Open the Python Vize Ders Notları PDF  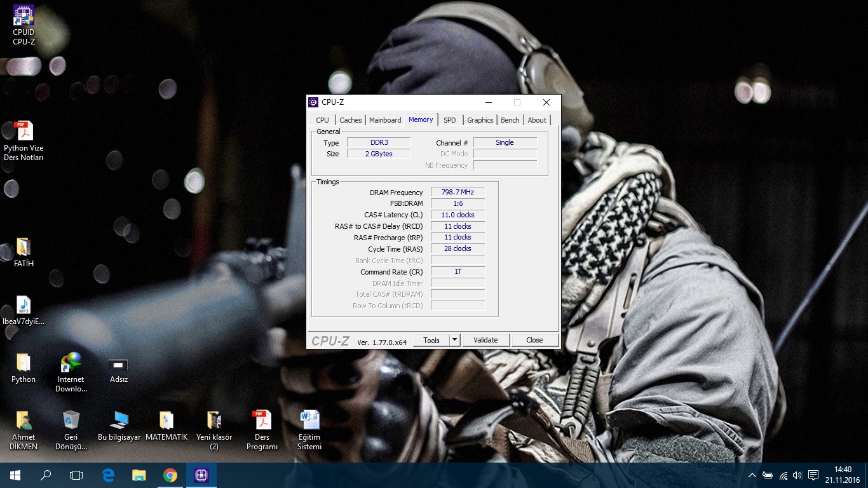click(24, 141)
